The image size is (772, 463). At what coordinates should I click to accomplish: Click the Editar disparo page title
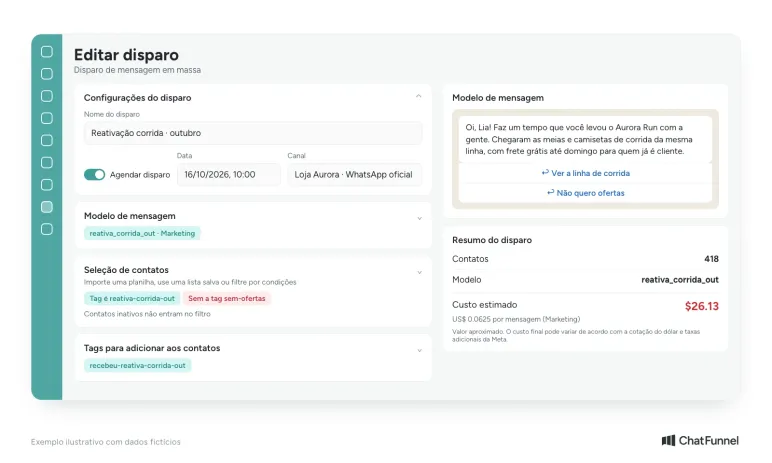click(126, 55)
